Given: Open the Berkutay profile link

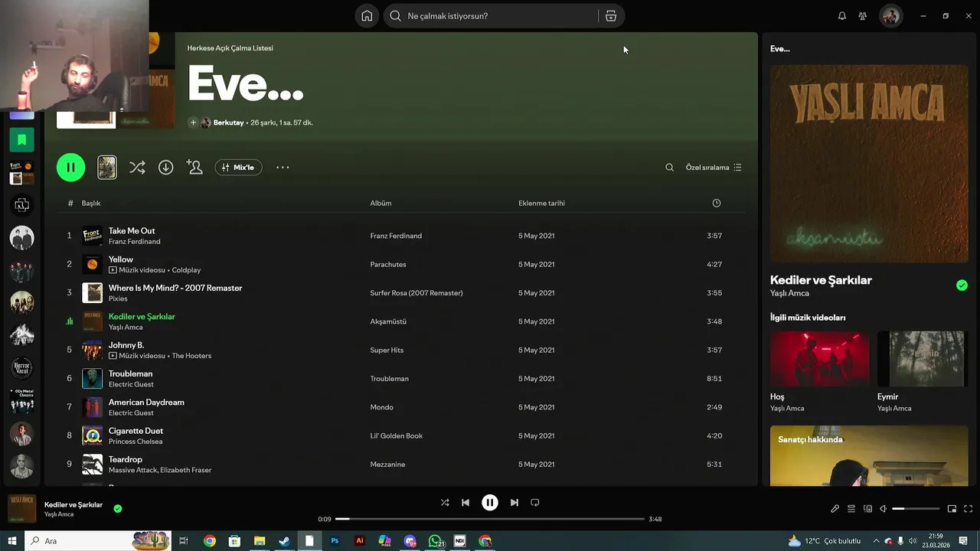Looking at the screenshot, I should point(228,122).
